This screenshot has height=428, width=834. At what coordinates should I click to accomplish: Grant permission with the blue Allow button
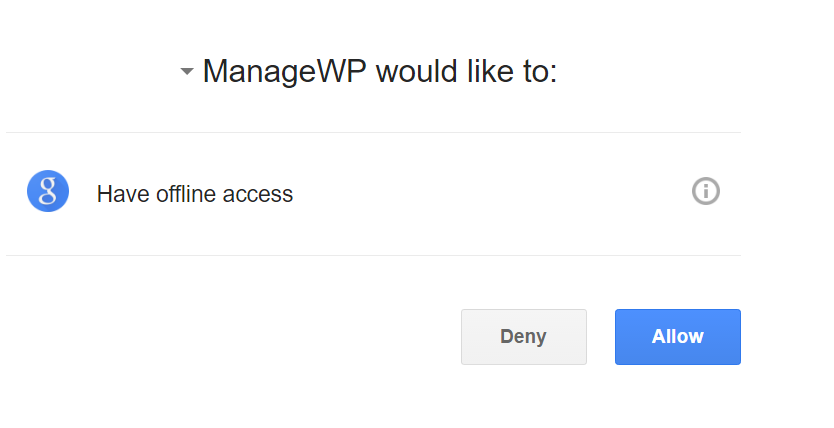(678, 337)
